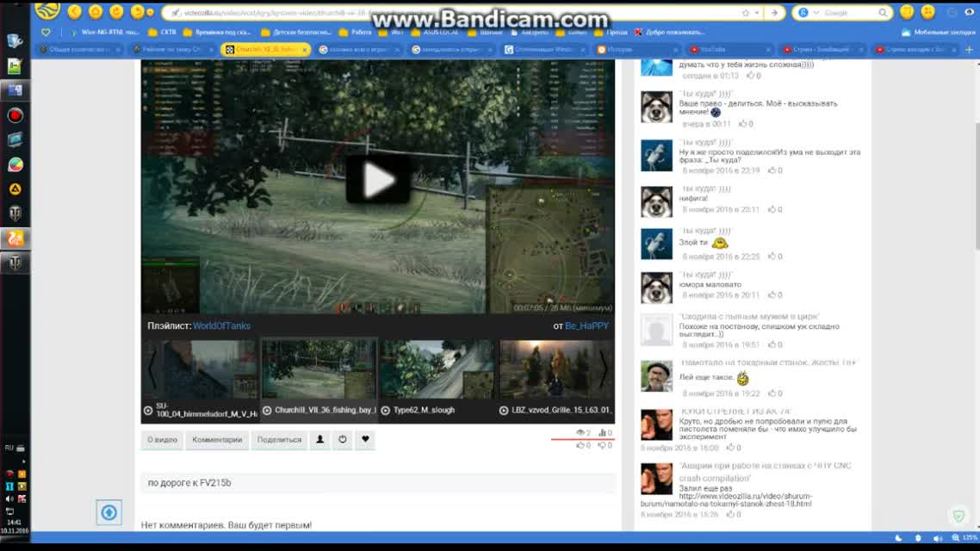Viewport: 980px width, 551px height.
Task: Open the СКТВ bookmarks folder
Action: tap(162, 32)
